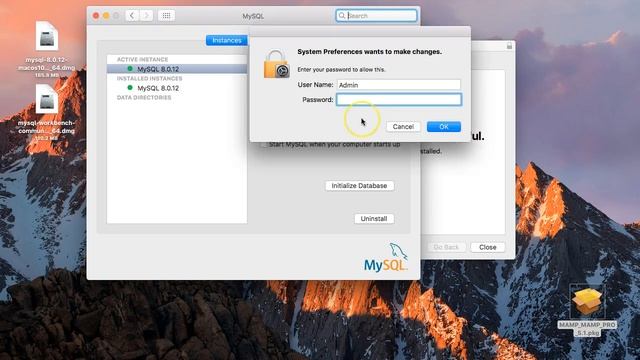Select active instance MySQL 8.0.12
Image resolution: width=640 pixels, height=360 pixels.
177,69
